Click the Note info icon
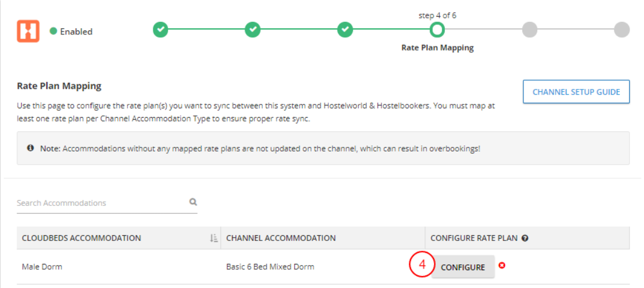644x288 pixels. [31, 148]
